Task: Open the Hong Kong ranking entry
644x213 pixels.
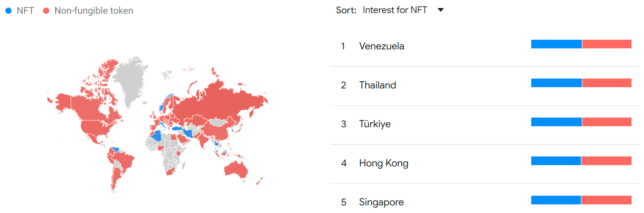Action: point(384,163)
